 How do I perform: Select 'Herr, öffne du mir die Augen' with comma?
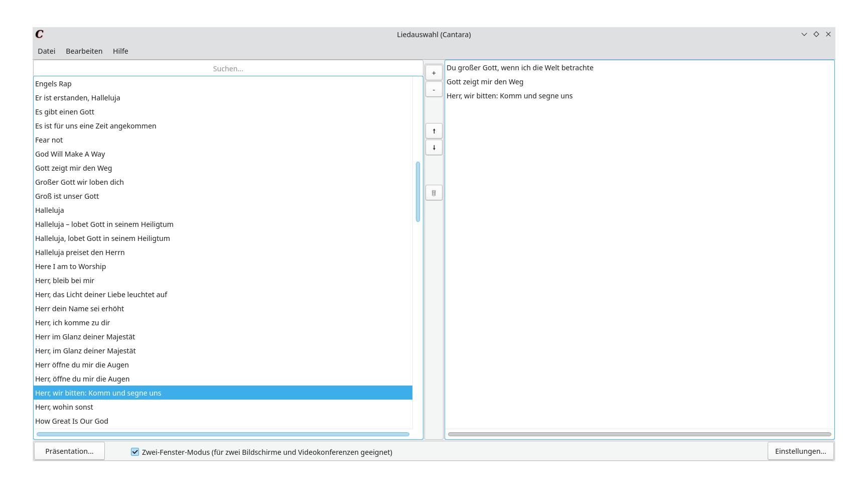pos(223,379)
